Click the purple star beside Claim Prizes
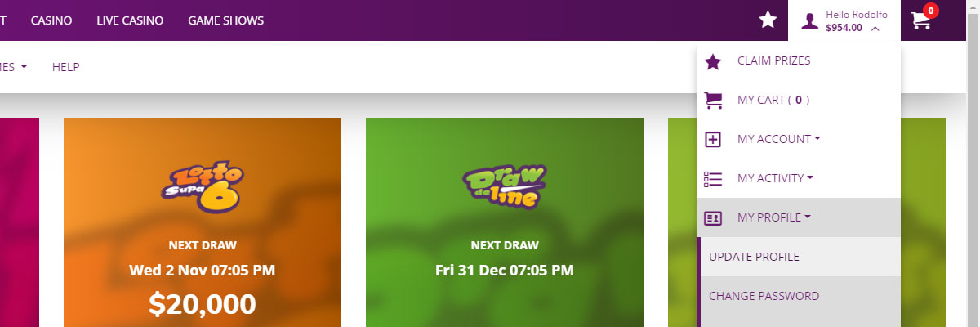The height and width of the screenshot is (327, 980). 713,61
